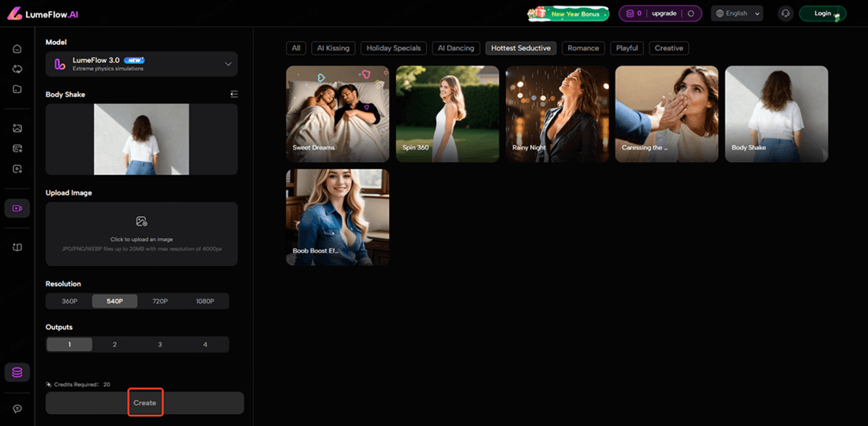868x426 pixels.
Task: Click the video play with plus sidebar icon
Action: [17, 169]
